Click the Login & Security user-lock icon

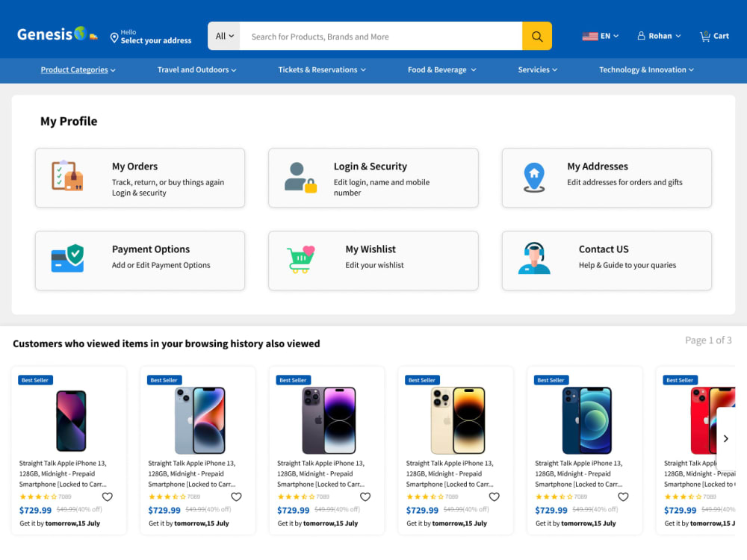coord(300,177)
